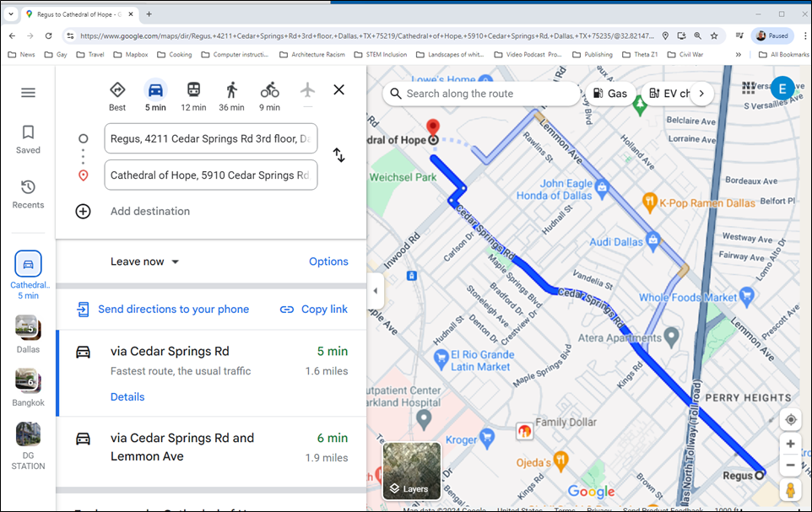Open a new browser tab

coord(149,14)
